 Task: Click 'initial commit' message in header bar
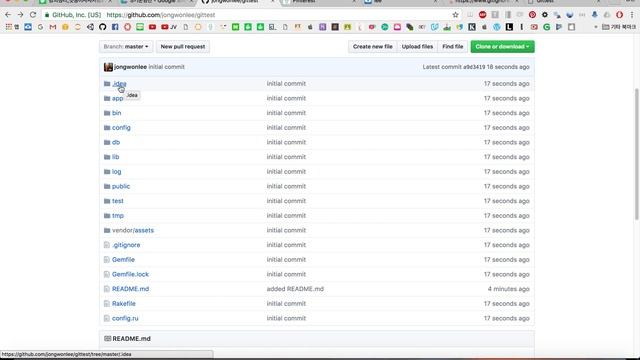[x=167, y=67]
